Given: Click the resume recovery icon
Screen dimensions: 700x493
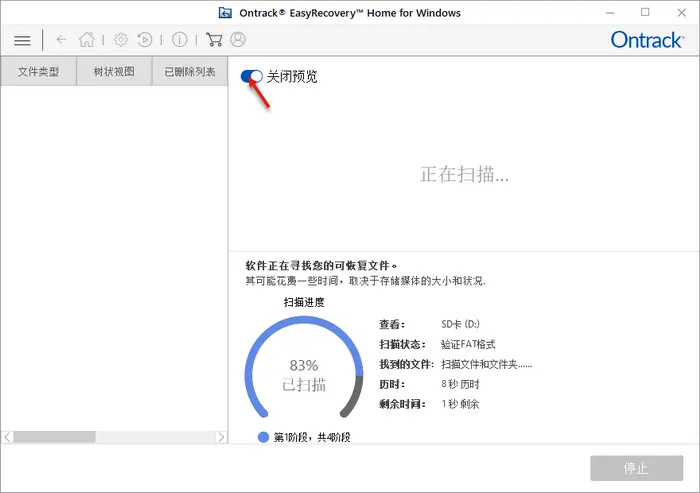Looking at the screenshot, I should tap(145, 40).
